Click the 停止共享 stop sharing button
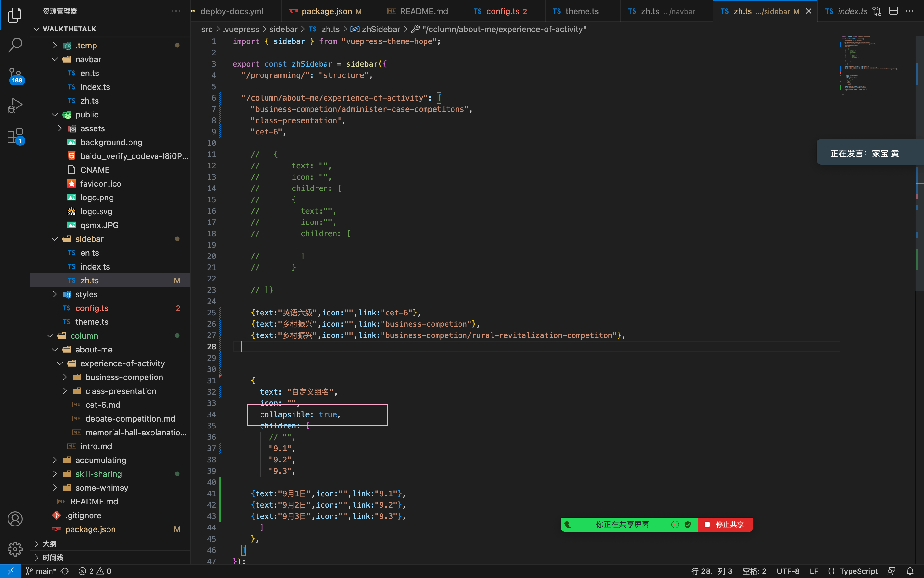The image size is (924, 578). click(725, 525)
